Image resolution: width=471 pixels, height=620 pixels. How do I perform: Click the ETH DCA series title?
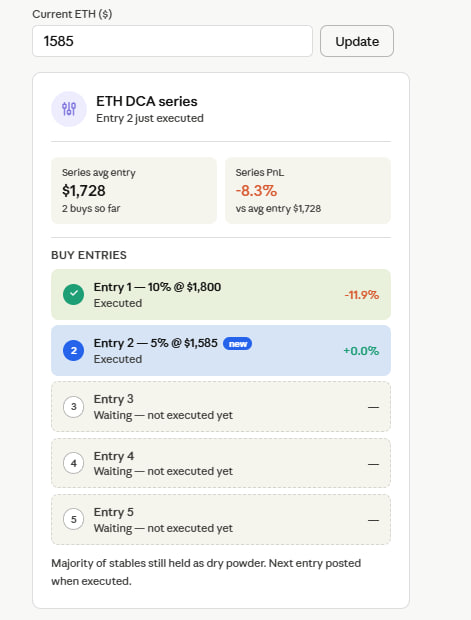[147, 102]
